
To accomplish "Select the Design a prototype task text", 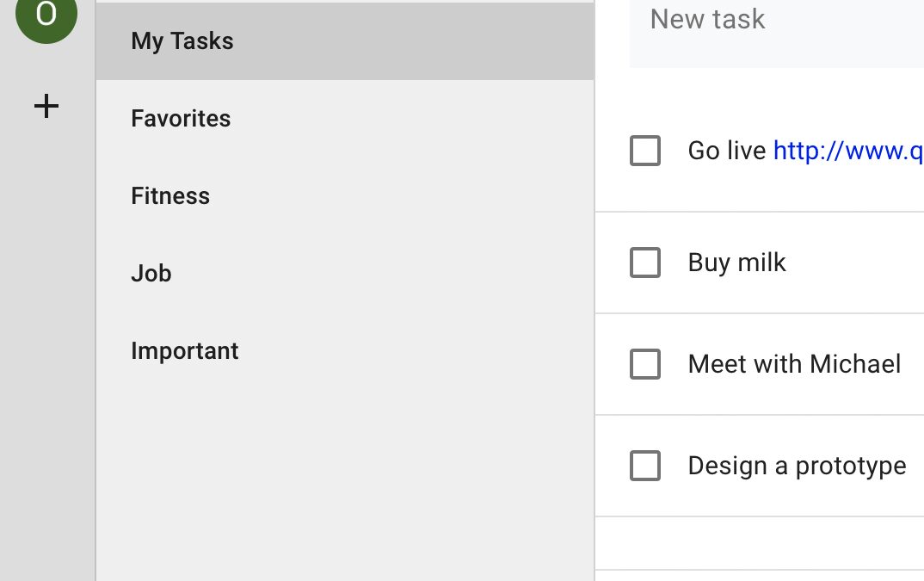I will 797,466.
